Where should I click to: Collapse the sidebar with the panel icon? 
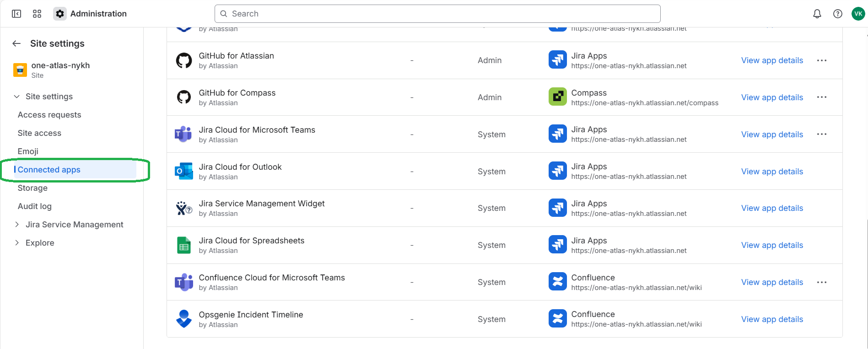[x=16, y=14]
